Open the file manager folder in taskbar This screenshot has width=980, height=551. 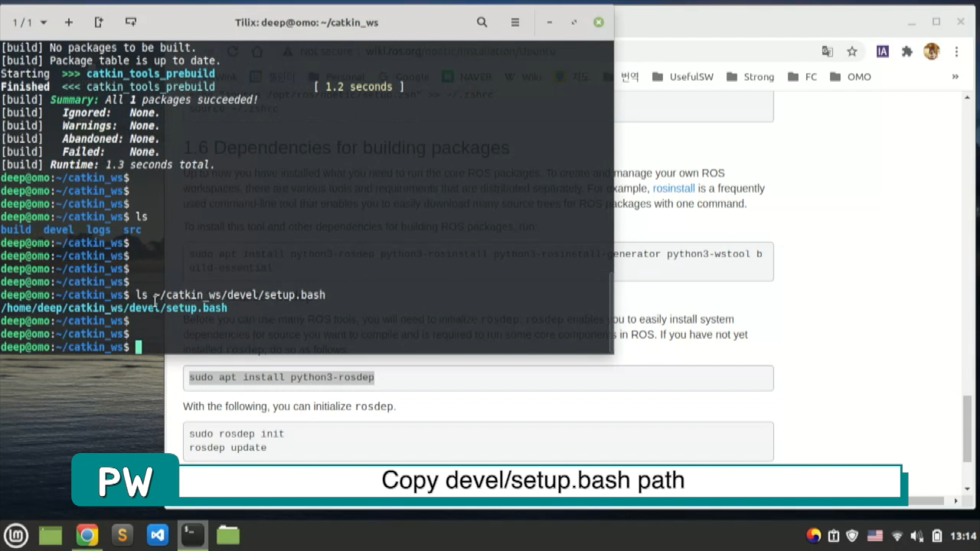pyautogui.click(x=228, y=535)
